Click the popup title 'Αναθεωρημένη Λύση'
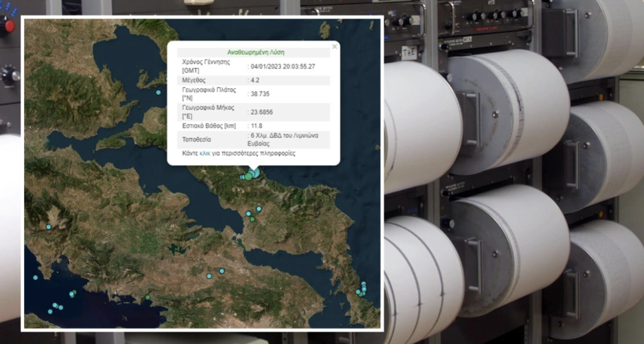The height and width of the screenshot is (344, 644). [x=255, y=52]
